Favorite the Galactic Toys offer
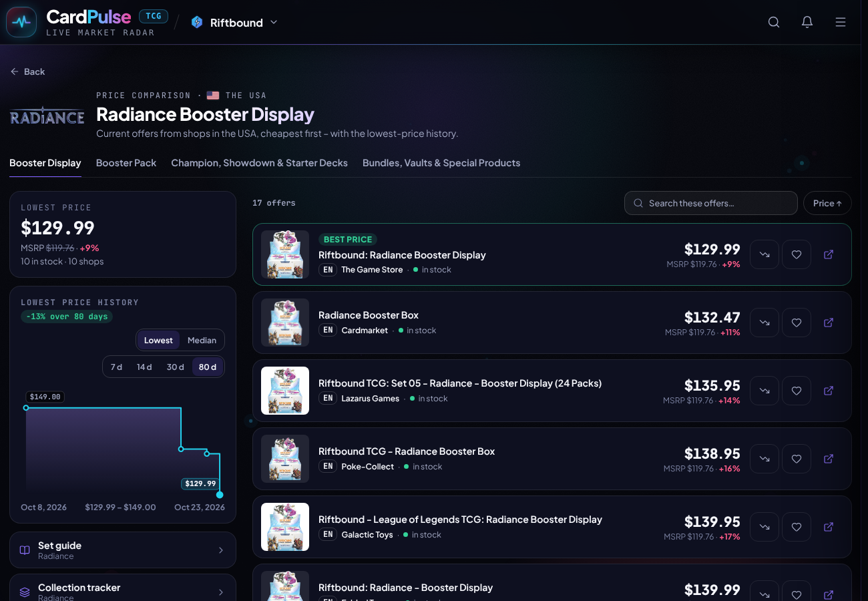Image resolution: width=868 pixels, height=601 pixels. coord(797,527)
